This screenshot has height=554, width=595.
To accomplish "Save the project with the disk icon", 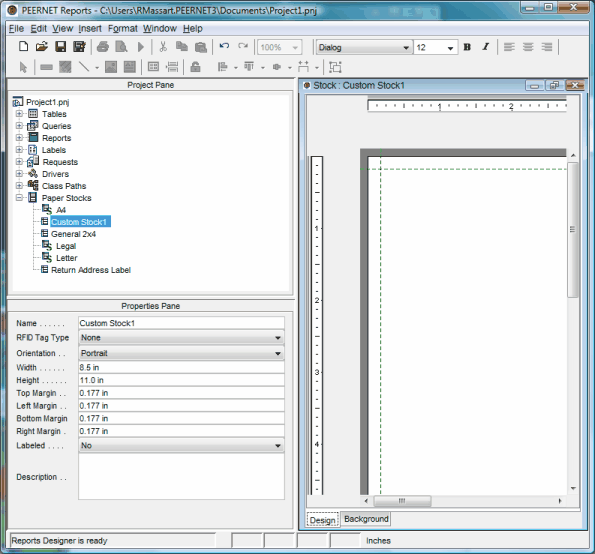I will coord(61,47).
